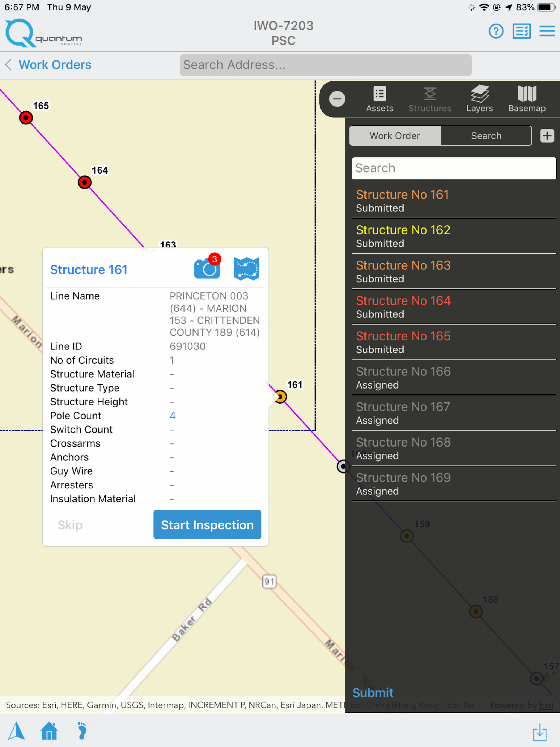Tap the north arrow compass icon

click(x=17, y=731)
